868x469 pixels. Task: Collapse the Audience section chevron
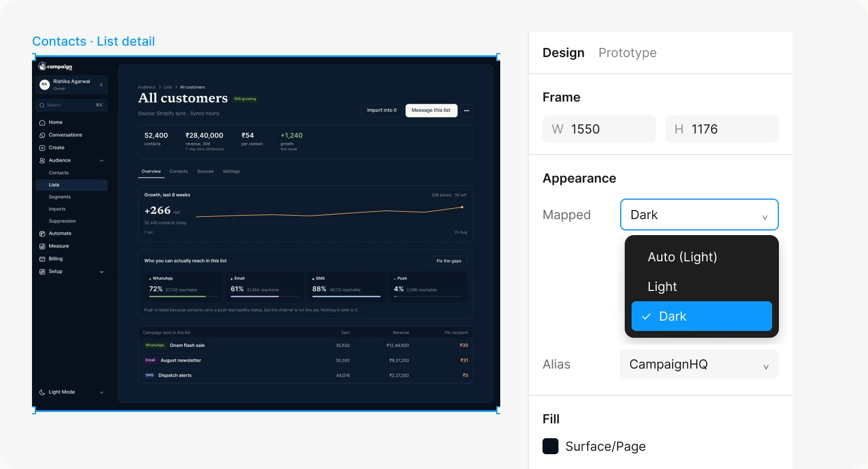tap(102, 160)
